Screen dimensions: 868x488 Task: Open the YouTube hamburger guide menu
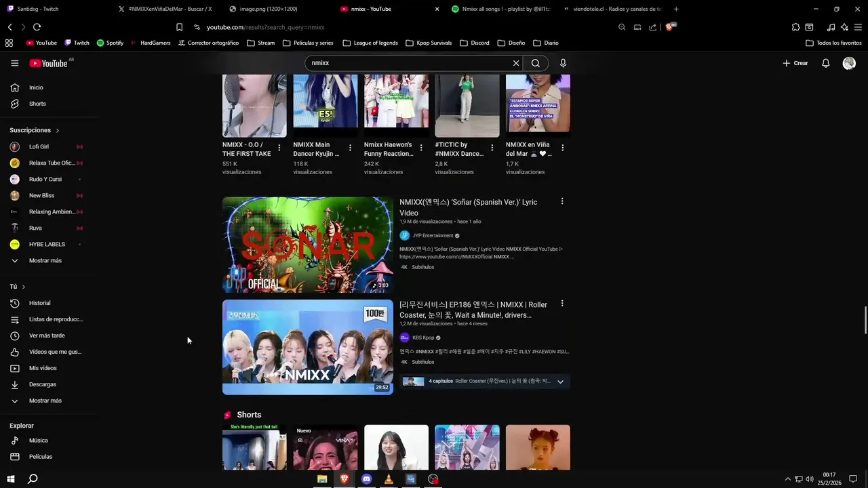pyautogui.click(x=14, y=63)
